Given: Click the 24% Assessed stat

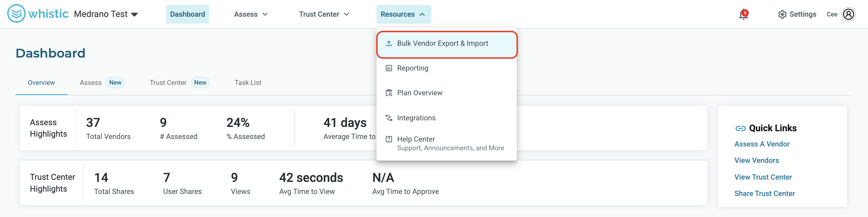Looking at the screenshot, I should tap(246, 128).
